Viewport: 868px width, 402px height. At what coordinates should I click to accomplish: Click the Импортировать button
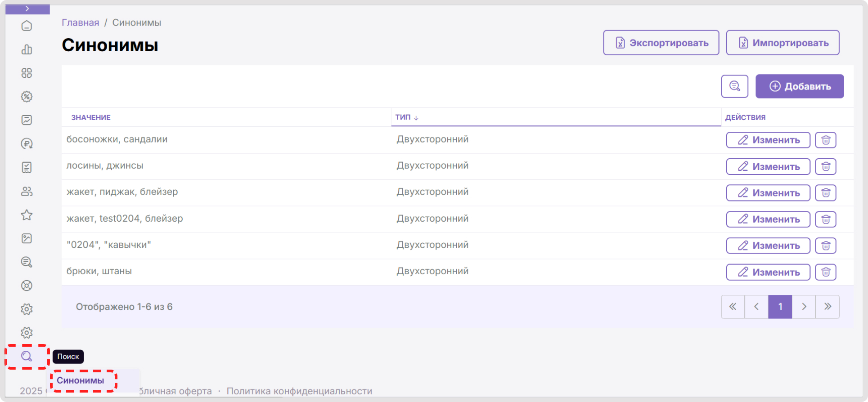pyautogui.click(x=783, y=43)
